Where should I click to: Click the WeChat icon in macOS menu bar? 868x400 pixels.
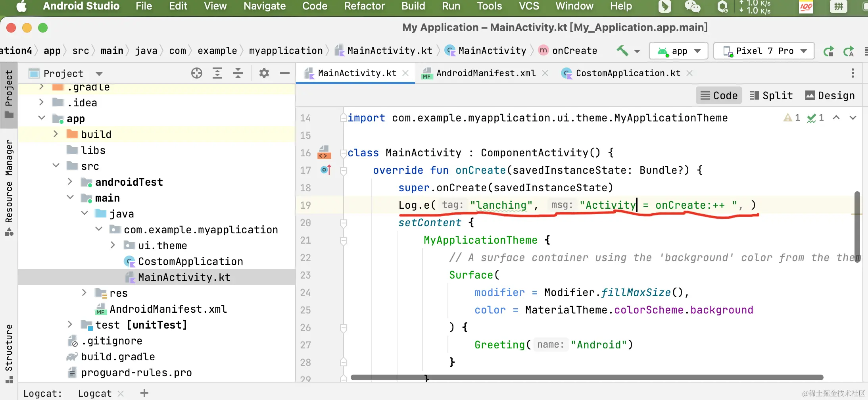693,7
